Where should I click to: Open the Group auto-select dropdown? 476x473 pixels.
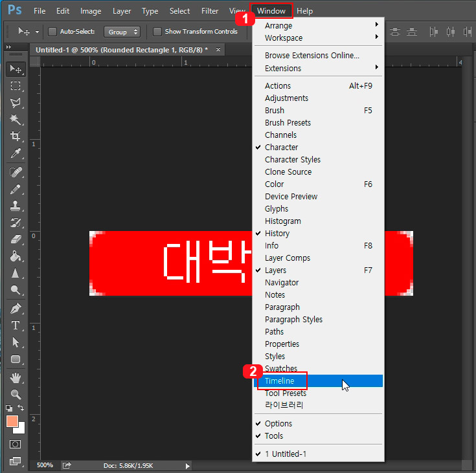pyautogui.click(x=122, y=32)
